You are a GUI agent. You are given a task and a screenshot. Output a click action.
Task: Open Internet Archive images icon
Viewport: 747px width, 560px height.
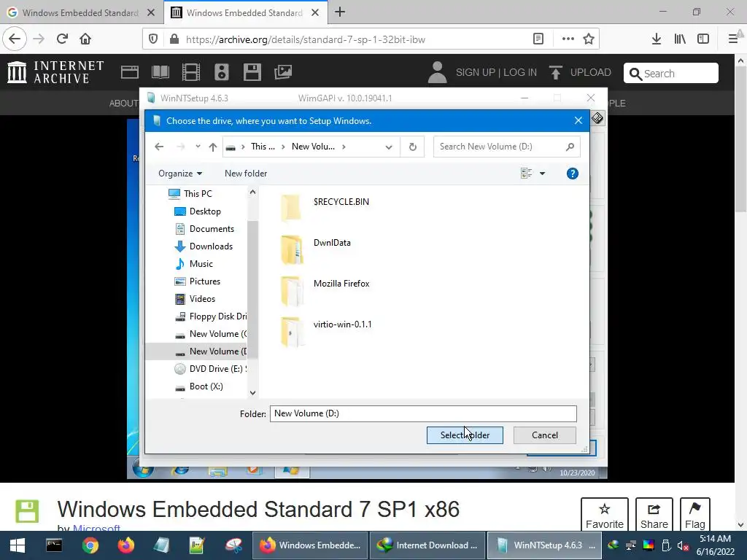[283, 72]
